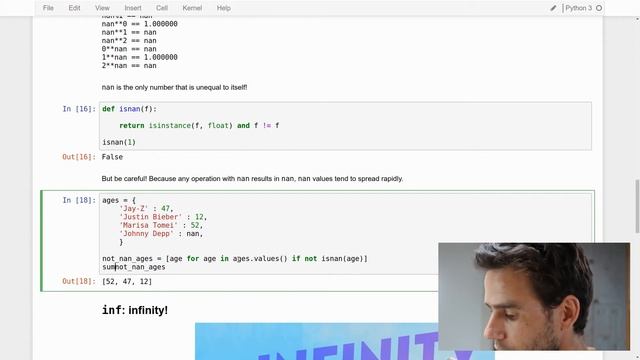Click the In [16] prompt label

tap(79, 109)
